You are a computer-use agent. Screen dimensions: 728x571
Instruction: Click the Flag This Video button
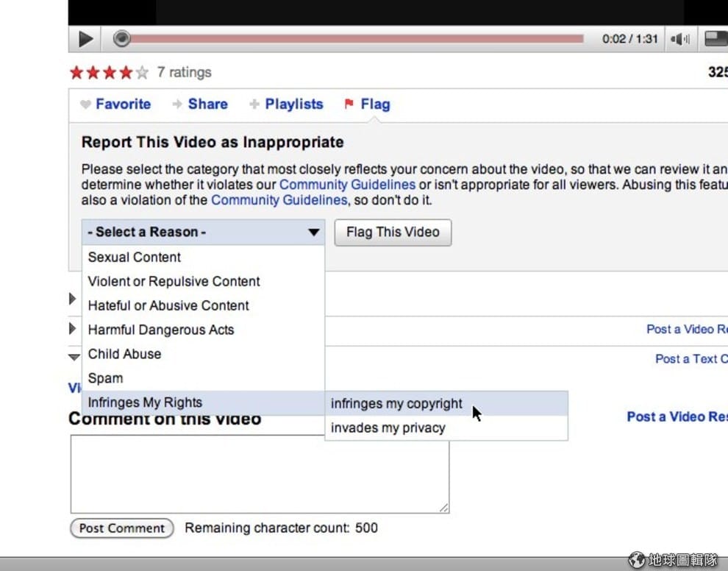(x=393, y=233)
